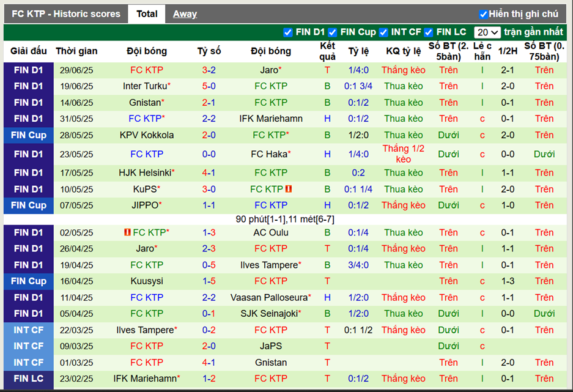Click Vaasan Palloseura team name

[x=271, y=298]
